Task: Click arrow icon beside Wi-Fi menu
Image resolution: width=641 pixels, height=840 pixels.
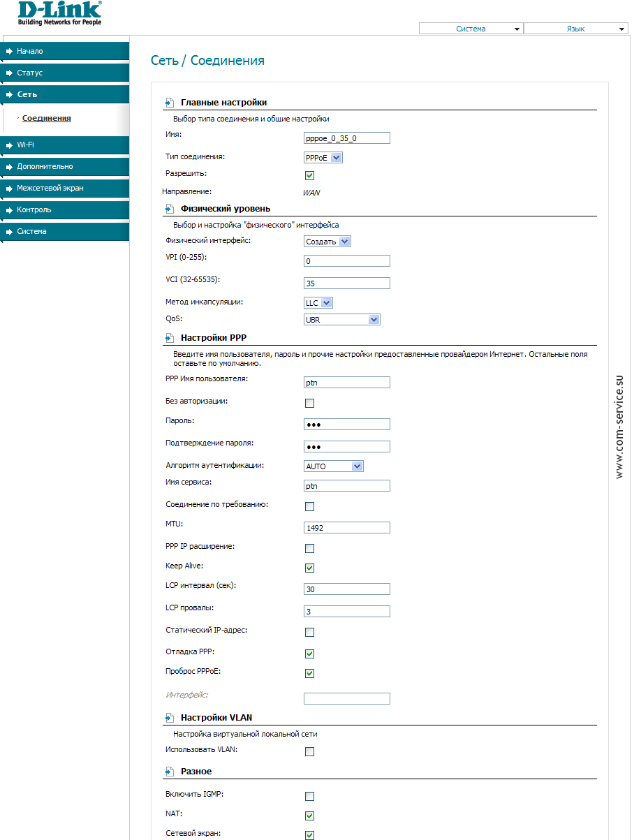Action: 8,145
